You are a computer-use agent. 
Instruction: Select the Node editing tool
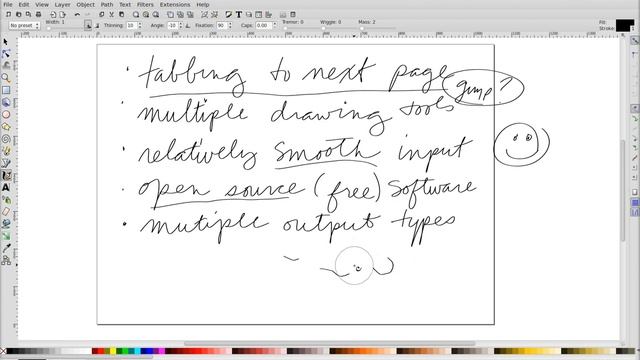[6, 54]
